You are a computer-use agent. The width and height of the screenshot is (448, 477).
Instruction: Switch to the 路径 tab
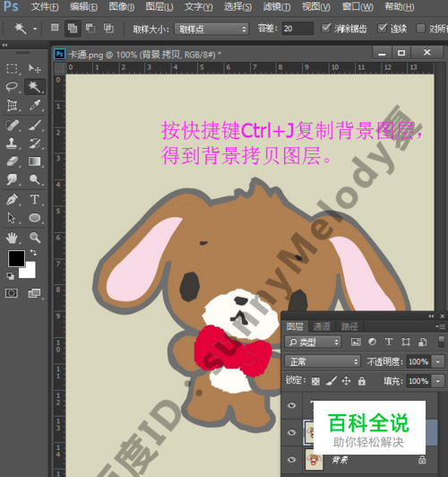pos(349,326)
